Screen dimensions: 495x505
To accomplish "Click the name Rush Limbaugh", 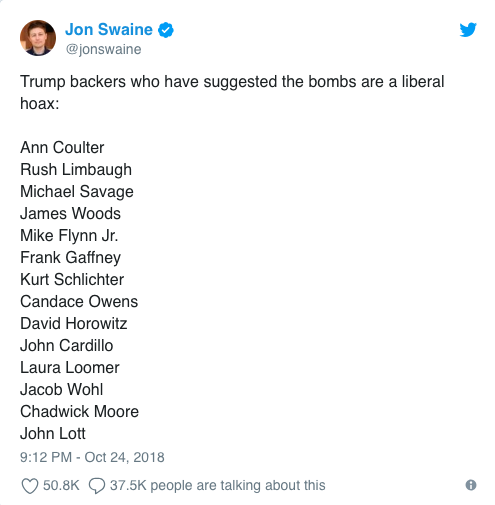I will coord(76,170).
